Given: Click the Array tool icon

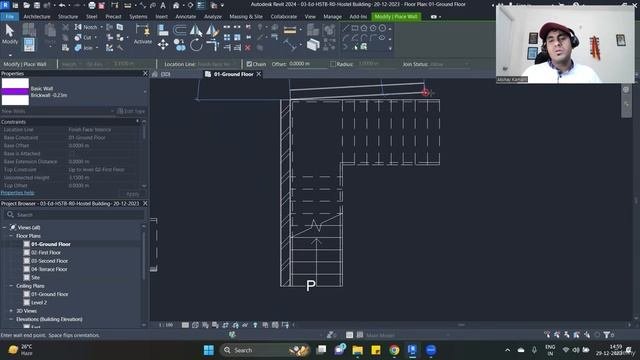Looking at the screenshot, I should [227, 37].
